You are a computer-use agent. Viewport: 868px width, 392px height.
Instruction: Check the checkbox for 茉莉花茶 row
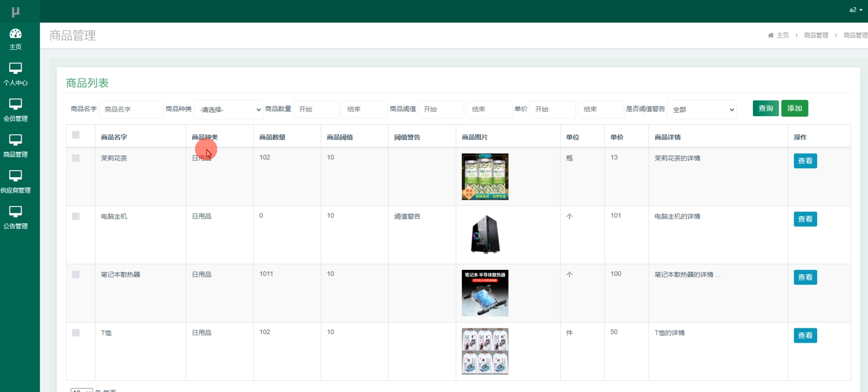coord(76,158)
